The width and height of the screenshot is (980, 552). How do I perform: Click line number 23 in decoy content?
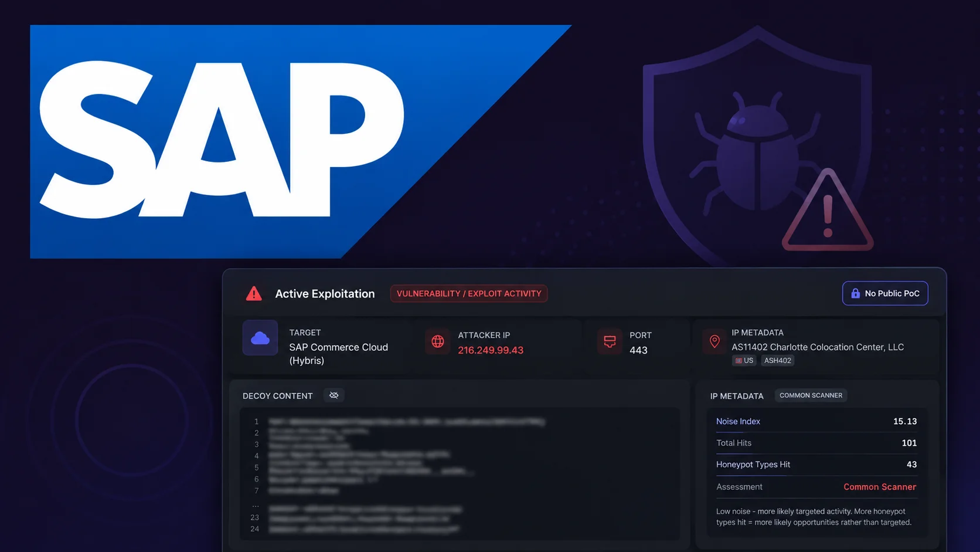[x=254, y=517]
